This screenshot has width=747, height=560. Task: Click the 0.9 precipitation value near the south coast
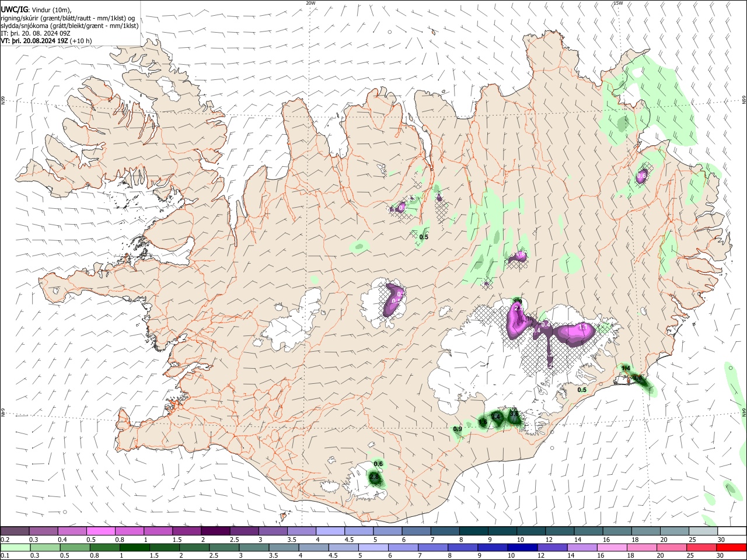(458, 429)
